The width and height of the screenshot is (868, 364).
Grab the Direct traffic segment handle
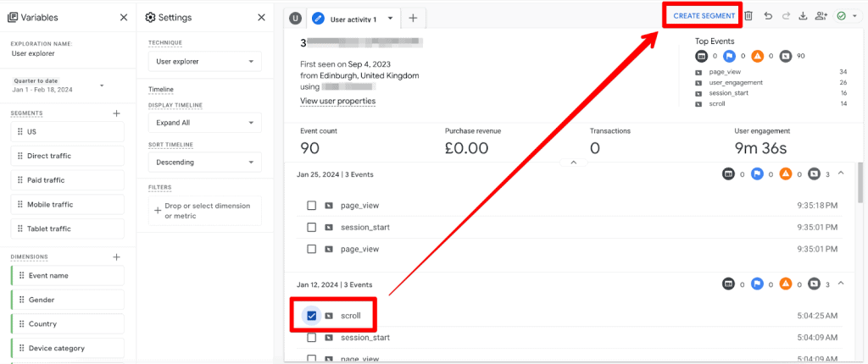click(20, 156)
